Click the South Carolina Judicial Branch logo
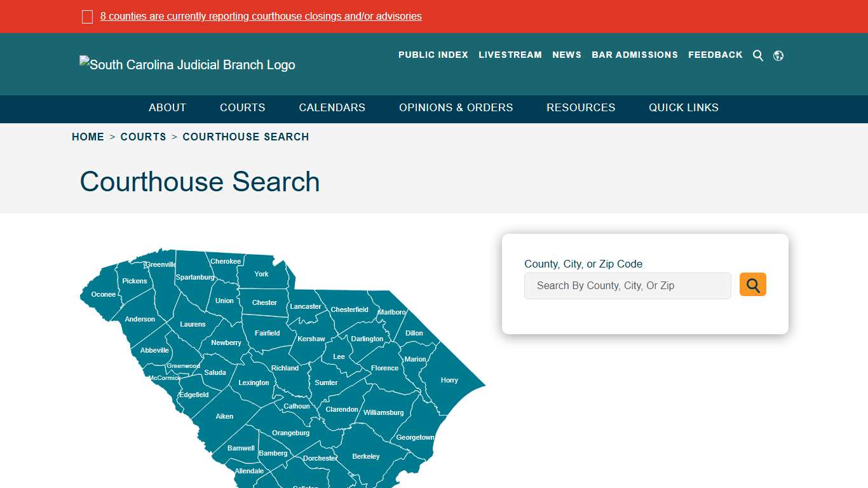Viewport: 868px width, 488px height. [187, 64]
